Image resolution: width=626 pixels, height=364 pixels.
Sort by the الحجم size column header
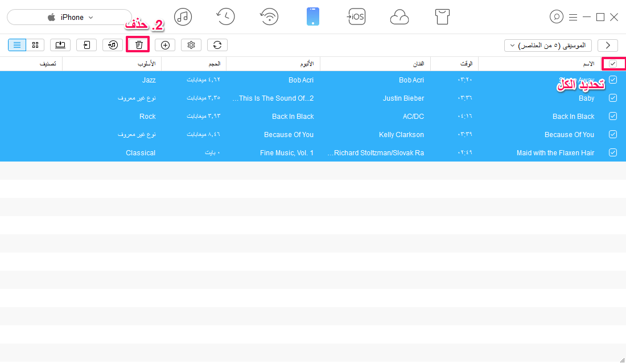tap(214, 64)
